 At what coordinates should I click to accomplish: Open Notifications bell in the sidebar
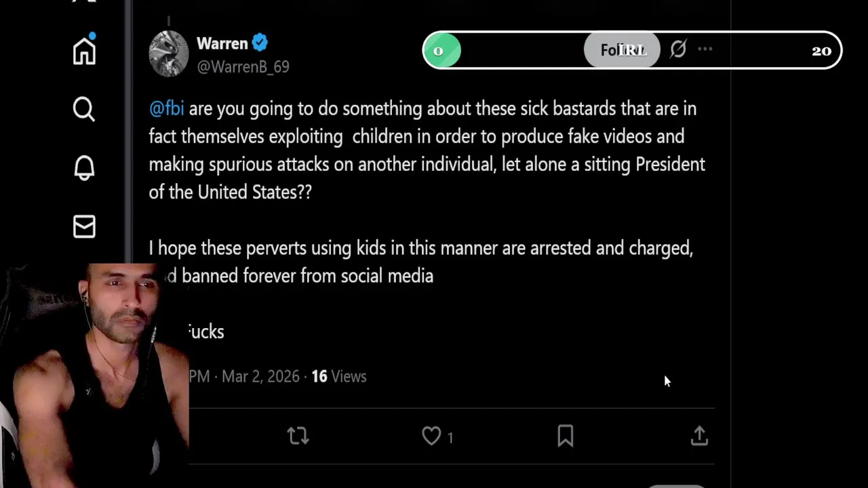point(84,167)
